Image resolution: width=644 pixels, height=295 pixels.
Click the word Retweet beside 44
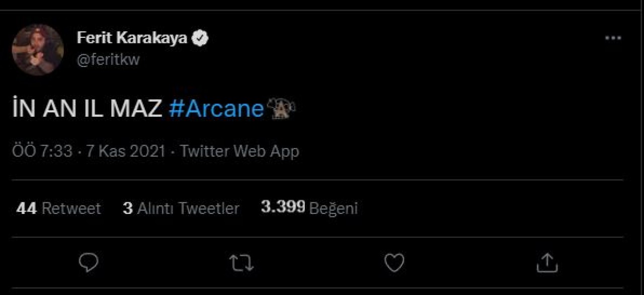pos(71,208)
